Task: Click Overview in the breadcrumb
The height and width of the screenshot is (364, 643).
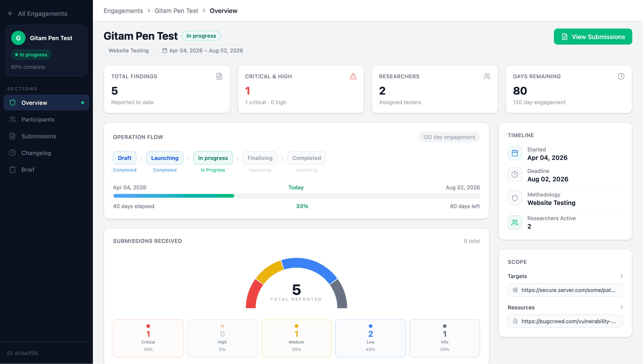Action: click(x=223, y=11)
